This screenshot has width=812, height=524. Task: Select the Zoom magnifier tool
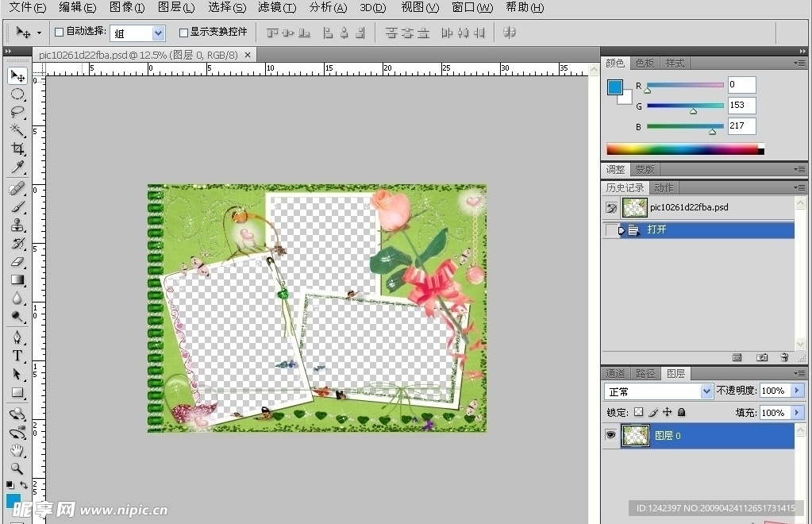point(17,468)
